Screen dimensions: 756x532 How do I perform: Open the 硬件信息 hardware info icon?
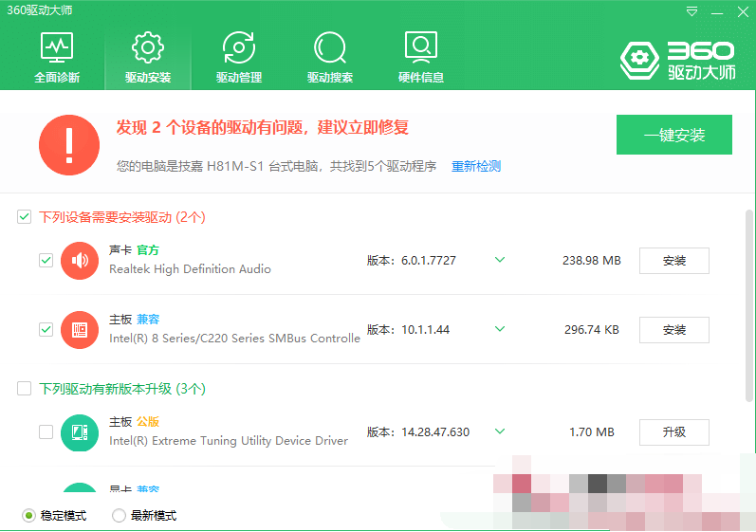(420, 47)
